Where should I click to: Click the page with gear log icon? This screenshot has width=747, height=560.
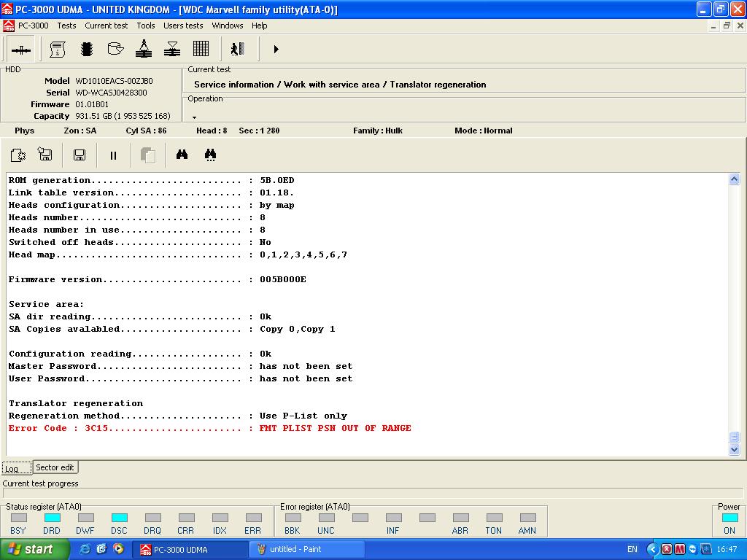18,155
